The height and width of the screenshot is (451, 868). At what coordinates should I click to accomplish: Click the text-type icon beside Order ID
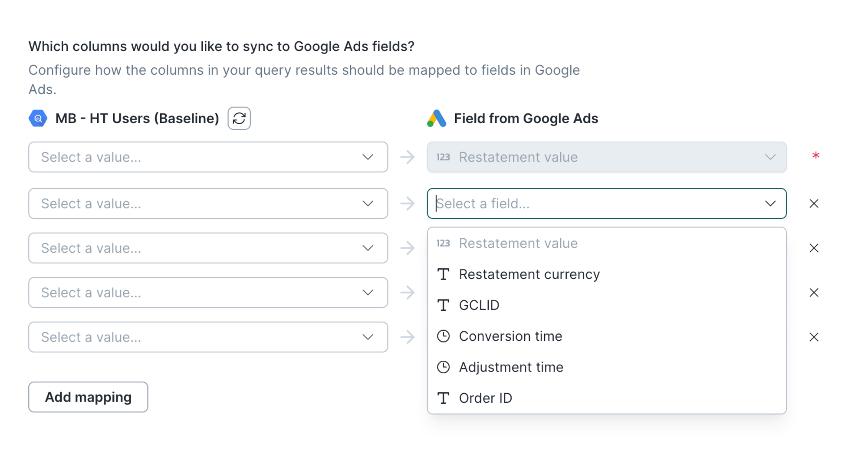pos(443,398)
